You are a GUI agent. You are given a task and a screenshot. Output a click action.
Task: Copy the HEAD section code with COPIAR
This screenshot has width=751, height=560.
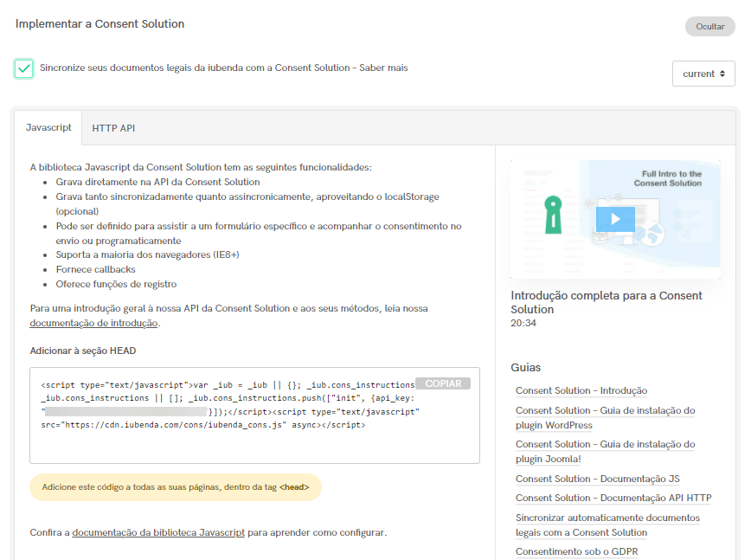tap(443, 383)
